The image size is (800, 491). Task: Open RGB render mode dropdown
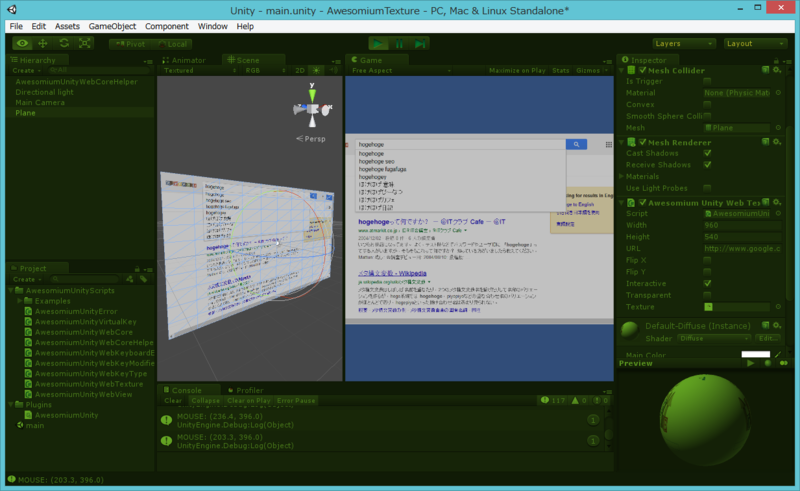click(265, 70)
